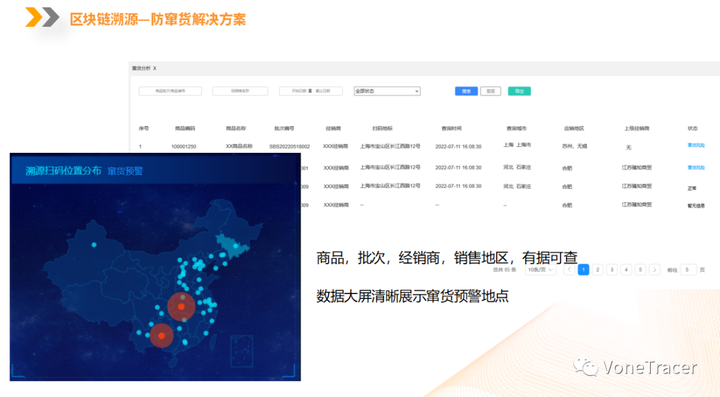This screenshot has height=397, width=720.
Task: Click the South China Sea inset box on map
Action: point(242,351)
